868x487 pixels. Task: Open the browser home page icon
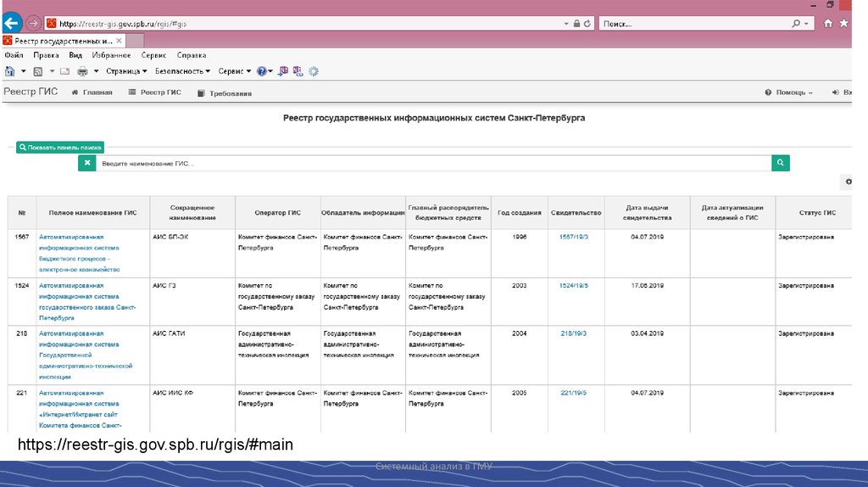(828, 24)
